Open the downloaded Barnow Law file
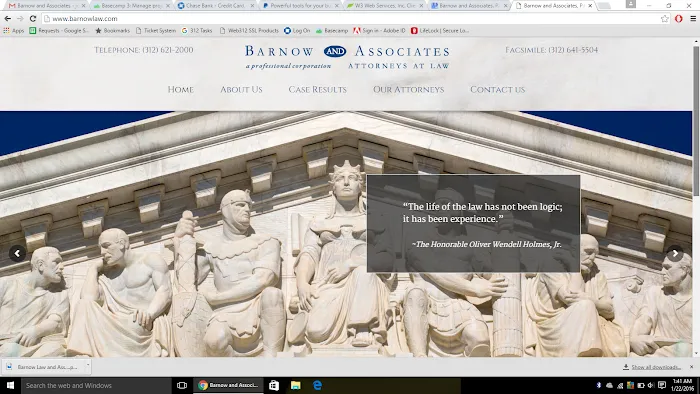Image resolution: width=700 pixels, height=394 pixels. coord(42,367)
